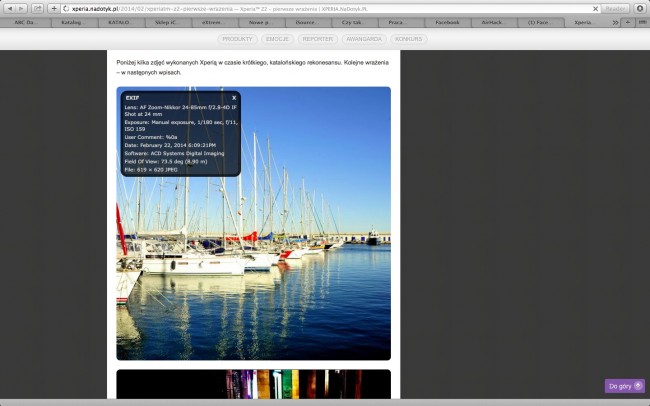This screenshot has width=650, height=406.
Task: Open a new tab with the tab bar plus
Action: coord(628,22)
